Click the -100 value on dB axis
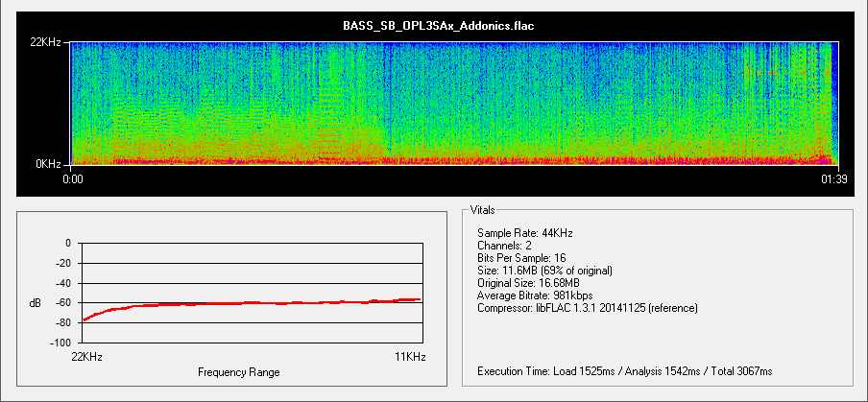This screenshot has width=868, height=402. (60, 343)
